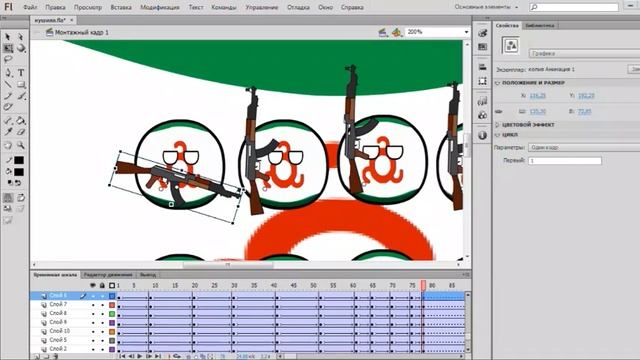The width and height of the screenshot is (640, 360).
Task: Toggle the width-height aspect lock
Action: [x=498, y=111]
